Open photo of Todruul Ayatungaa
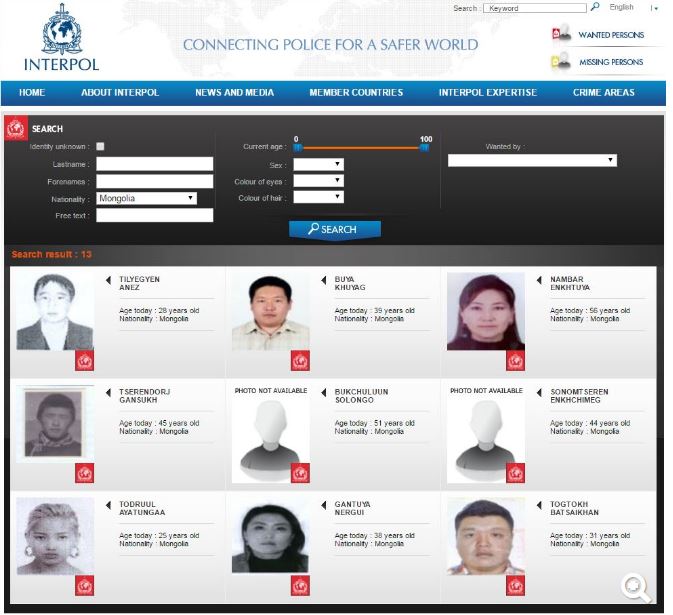 click(55, 536)
